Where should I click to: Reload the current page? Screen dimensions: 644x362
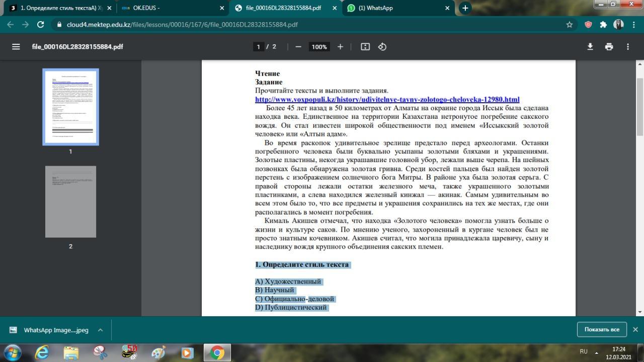click(x=41, y=25)
